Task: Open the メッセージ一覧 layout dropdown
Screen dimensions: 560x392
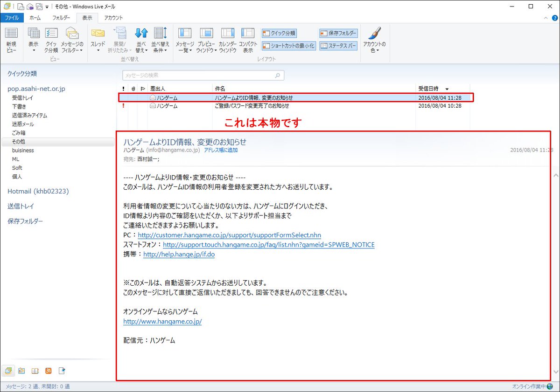Action: (x=185, y=40)
